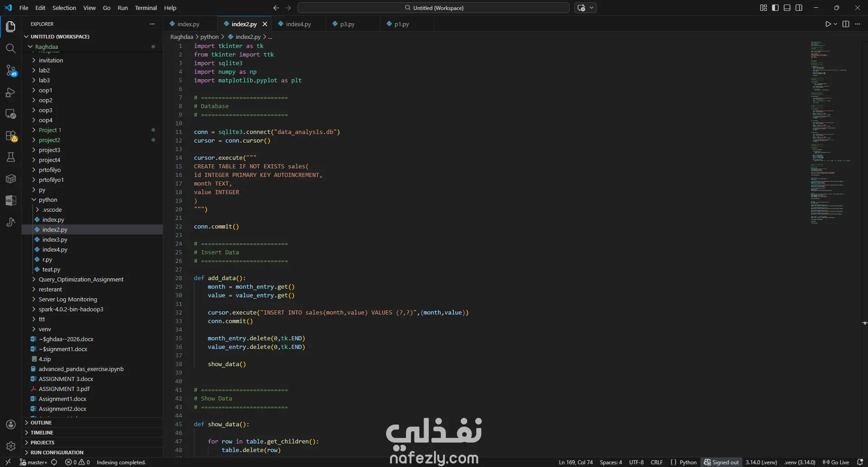Open the notifications bell in status bar

860,462
